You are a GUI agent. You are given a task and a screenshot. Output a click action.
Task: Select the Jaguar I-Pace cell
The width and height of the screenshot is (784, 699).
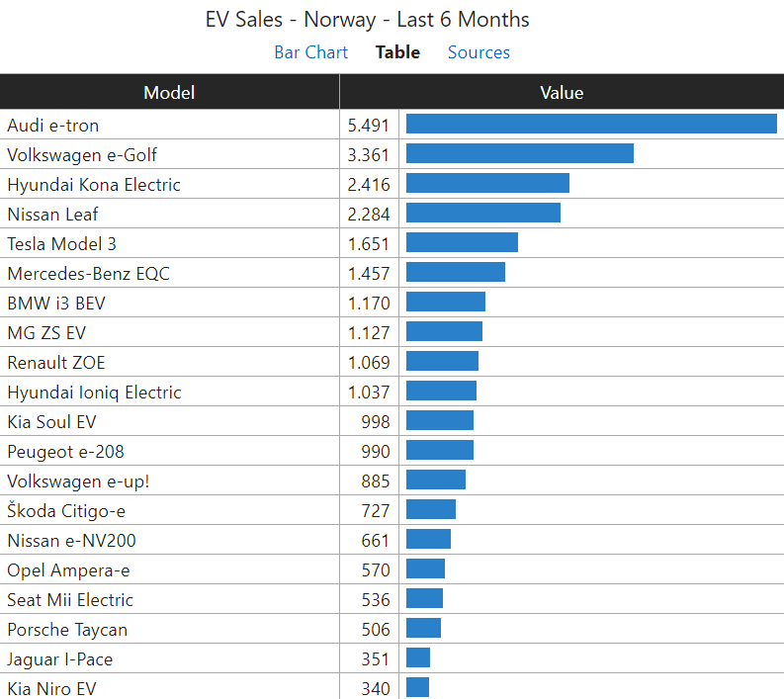tap(169, 659)
